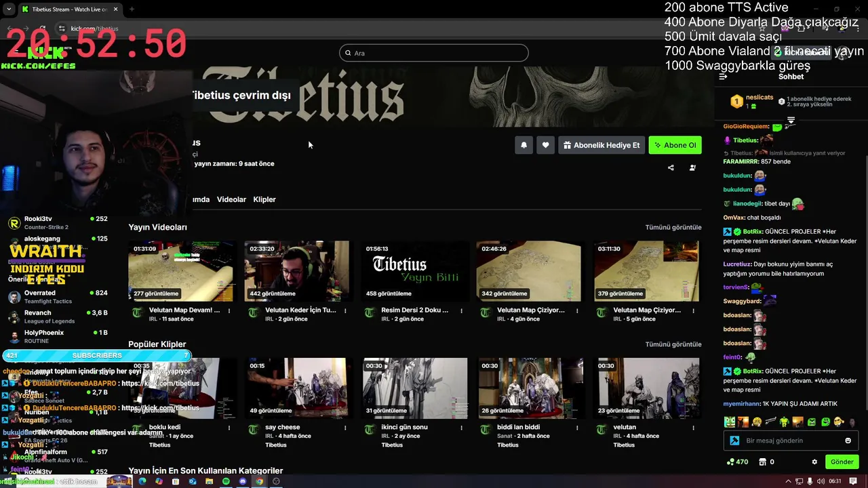Open options for Velutan Map Devam video

[x=229, y=311]
